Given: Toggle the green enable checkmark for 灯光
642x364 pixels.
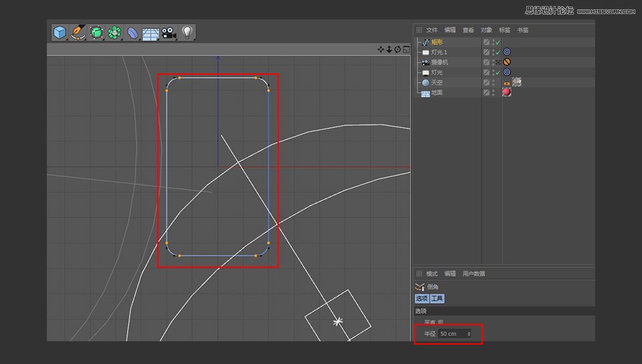Looking at the screenshot, I should pos(498,72).
